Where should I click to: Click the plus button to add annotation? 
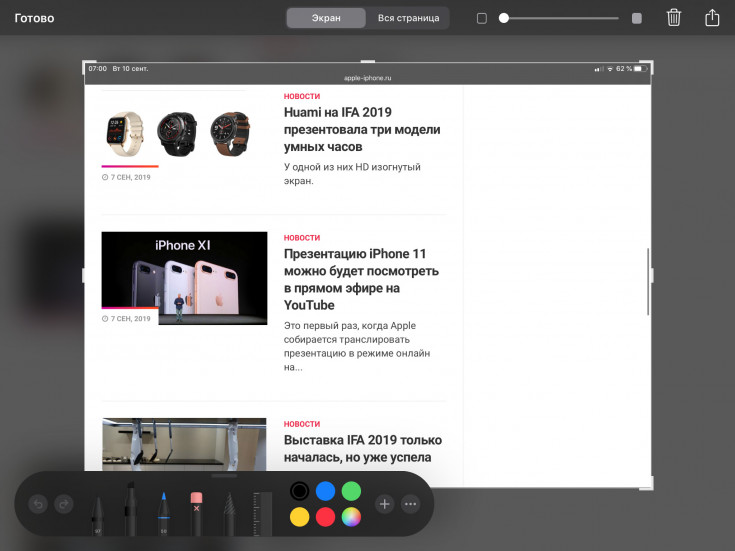pyautogui.click(x=384, y=504)
